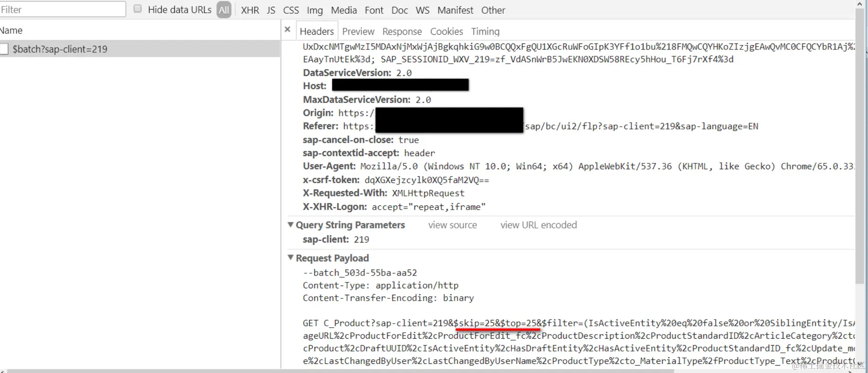Click the horizontal scrollbar at bottom
The height and width of the screenshot is (373, 868).
pos(341,371)
